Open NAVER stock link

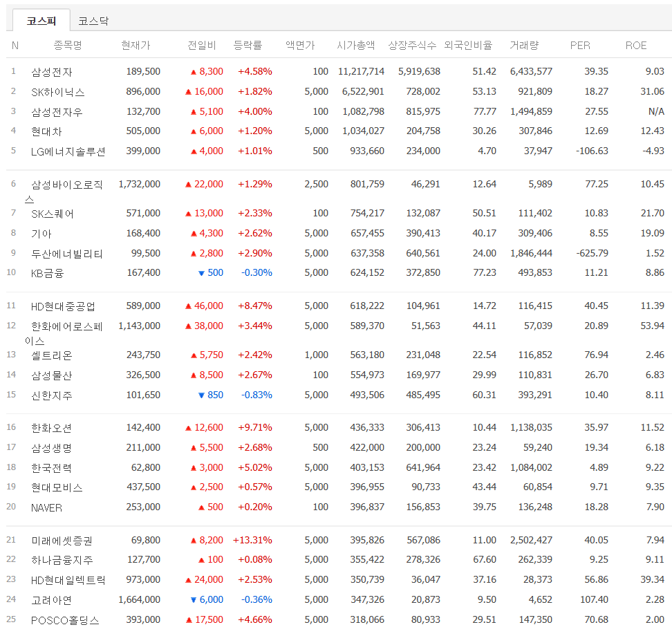46,507
